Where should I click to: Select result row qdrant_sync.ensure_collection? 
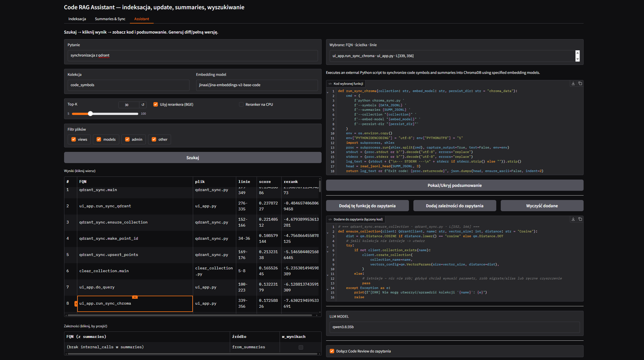191,222
